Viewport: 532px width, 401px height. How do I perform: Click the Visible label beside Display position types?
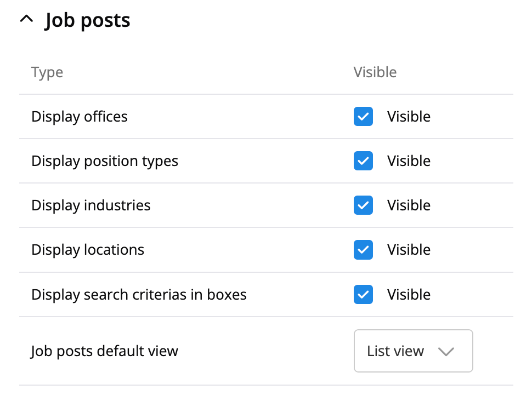pos(409,161)
